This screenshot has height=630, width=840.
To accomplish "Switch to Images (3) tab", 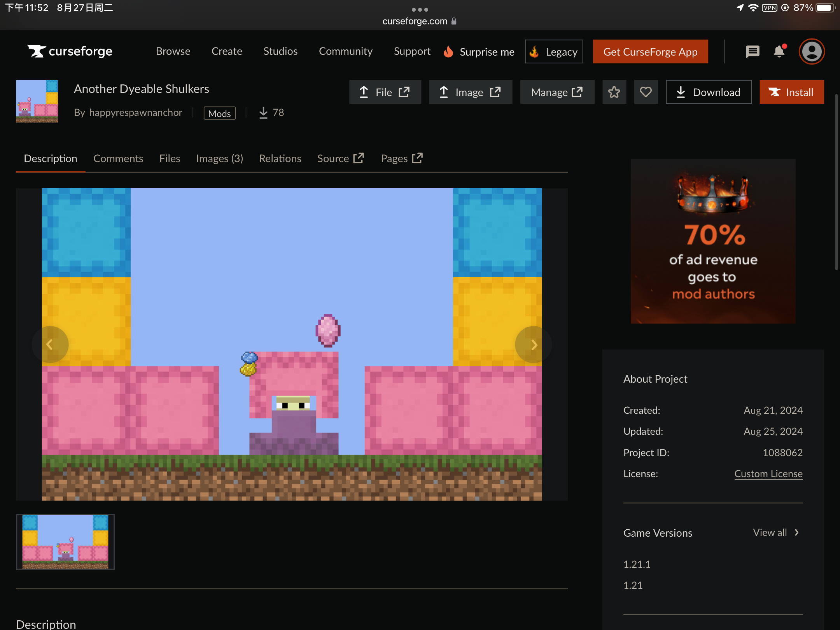I will coord(219,159).
